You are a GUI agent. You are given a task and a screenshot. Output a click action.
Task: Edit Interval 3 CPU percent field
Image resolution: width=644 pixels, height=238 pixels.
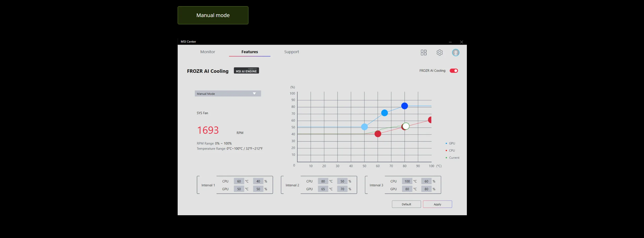pyautogui.click(x=427, y=181)
